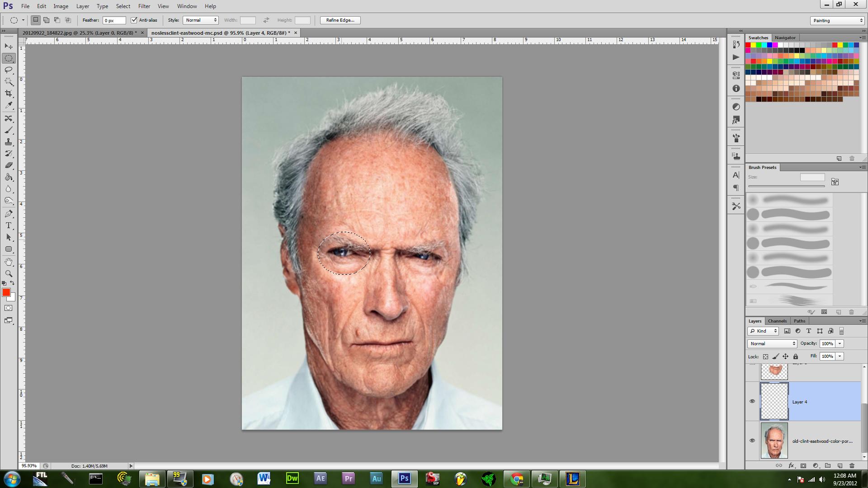Screen dimensions: 868x488
Task: Open the Opacity slider dropdown arrow
Action: (840, 344)
